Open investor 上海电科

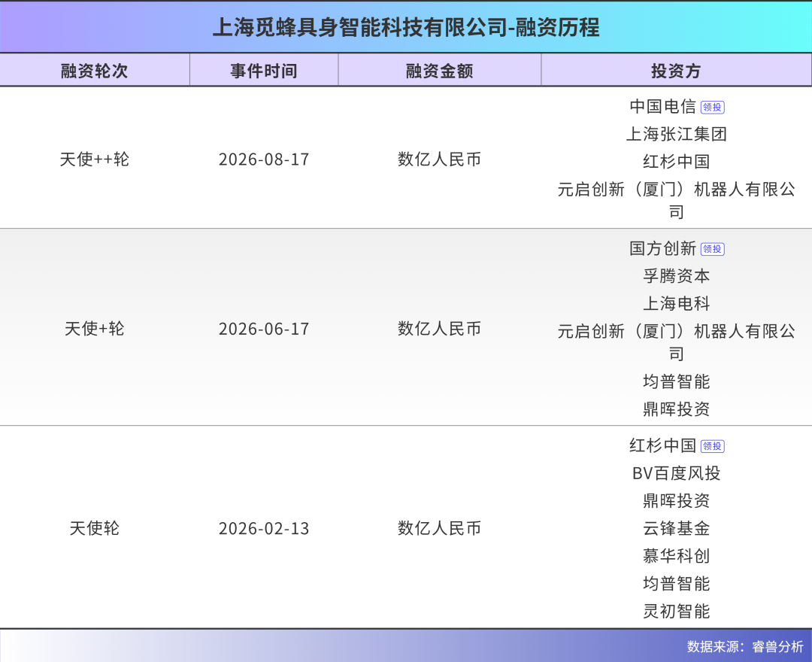[x=676, y=304]
